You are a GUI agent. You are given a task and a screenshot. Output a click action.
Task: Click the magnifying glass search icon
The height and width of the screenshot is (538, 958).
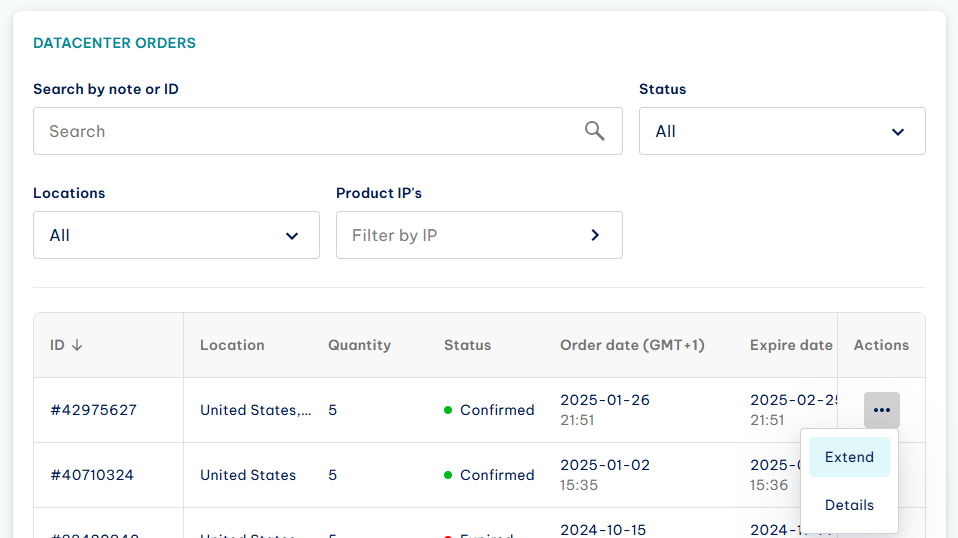(x=594, y=131)
